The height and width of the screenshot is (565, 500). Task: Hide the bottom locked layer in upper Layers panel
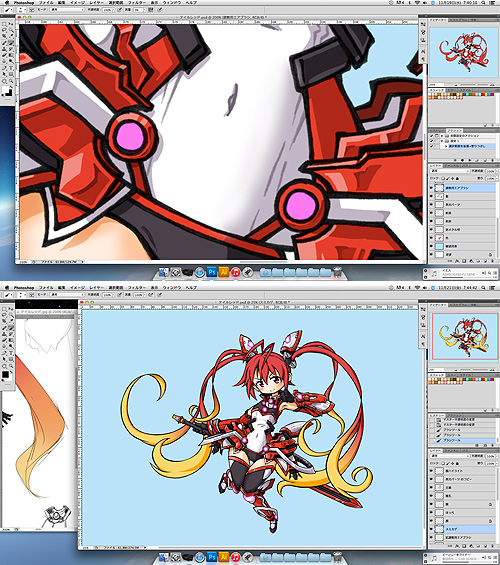tap(432, 254)
